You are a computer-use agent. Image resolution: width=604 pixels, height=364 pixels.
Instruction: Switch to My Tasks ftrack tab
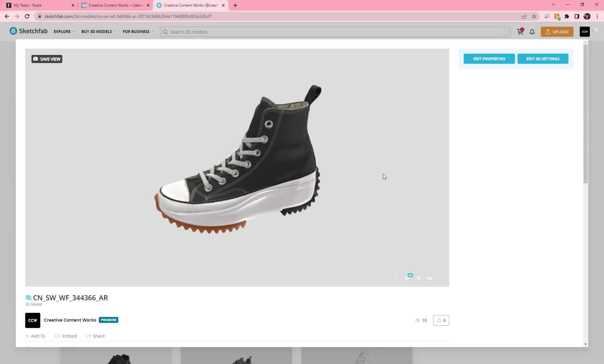(x=38, y=5)
